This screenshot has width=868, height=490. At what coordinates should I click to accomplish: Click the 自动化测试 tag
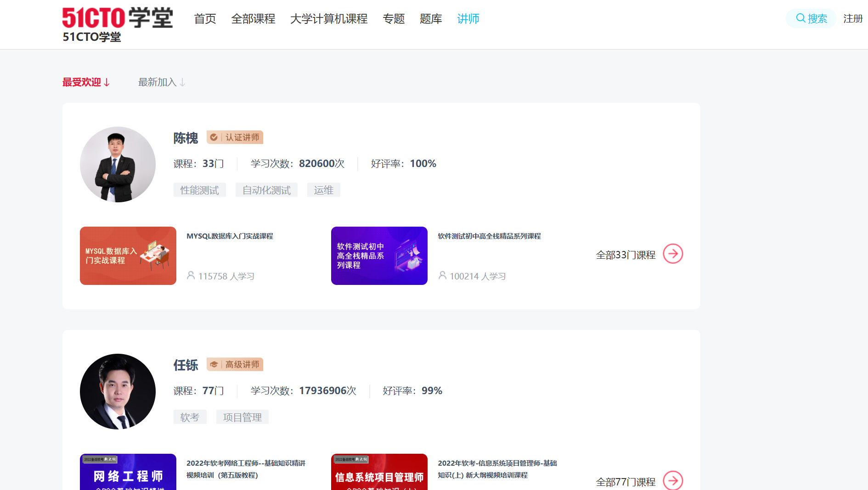pos(266,190)
